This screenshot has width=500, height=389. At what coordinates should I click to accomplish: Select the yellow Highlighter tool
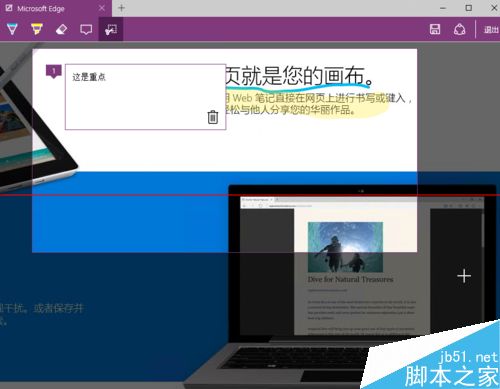click(37, 29)
